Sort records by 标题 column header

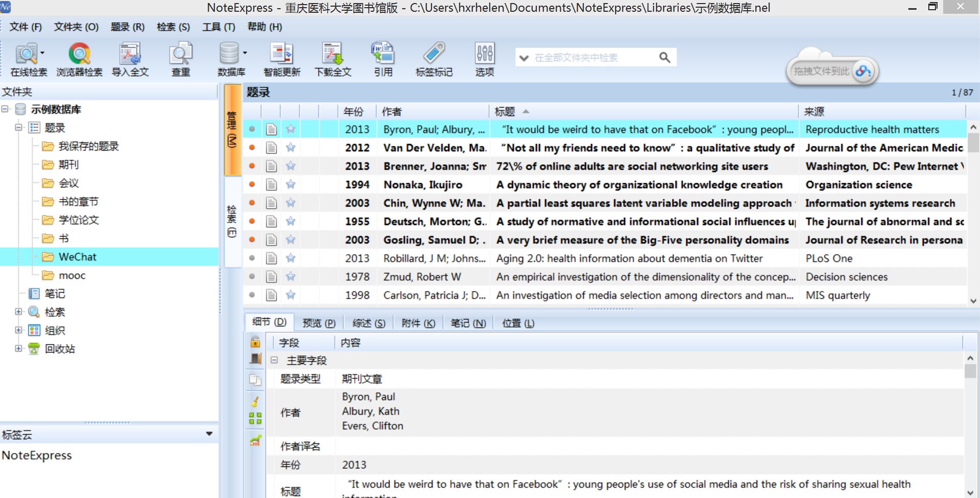[644, 112]
